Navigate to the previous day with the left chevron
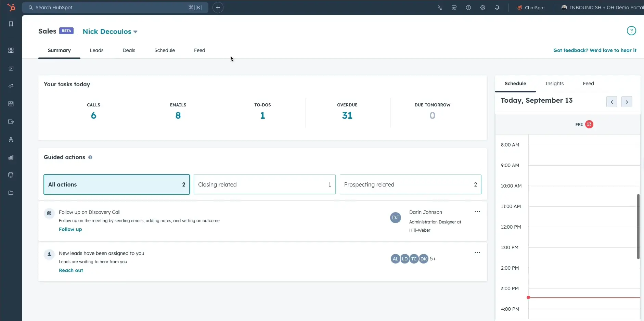The image size is (644, 321). coord(612,102)
